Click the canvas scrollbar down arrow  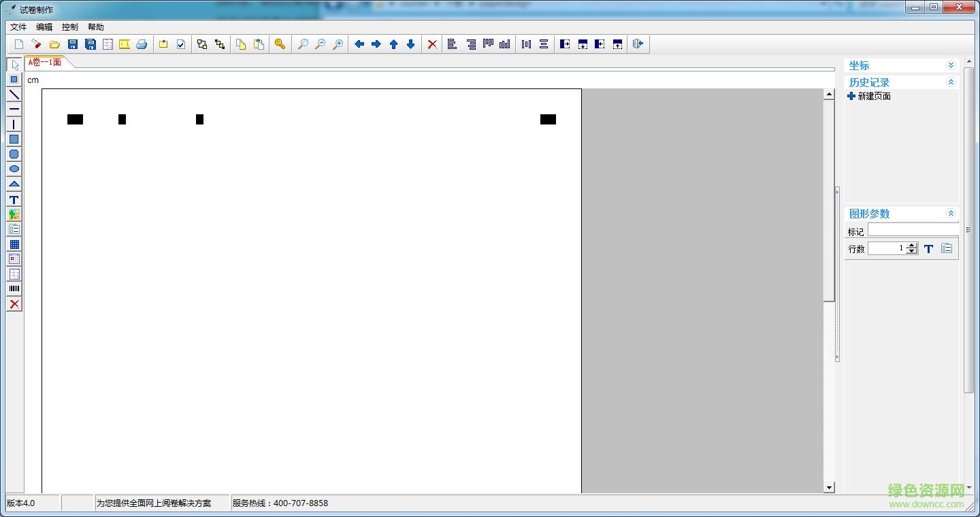pyautogui.click(x=829, y=487)
